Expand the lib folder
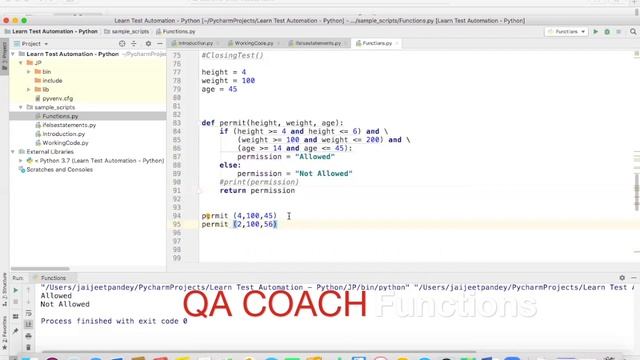 29,89
